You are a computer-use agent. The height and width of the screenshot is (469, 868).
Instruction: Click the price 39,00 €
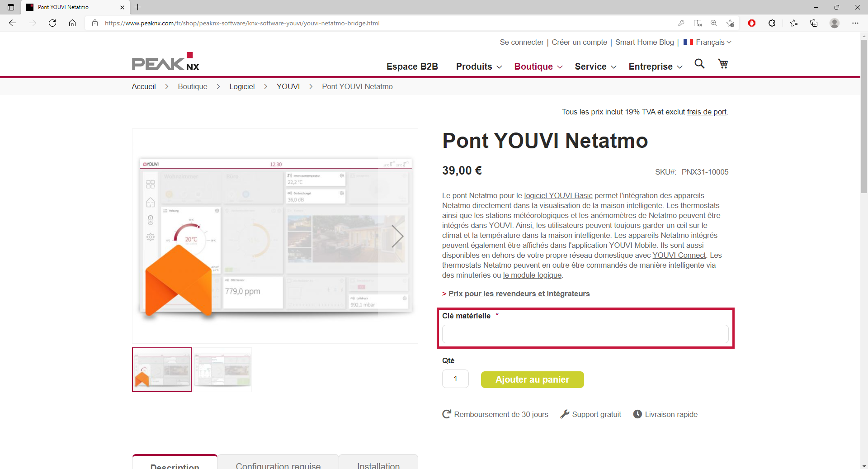pyautogui.click(x=462, y=171)
